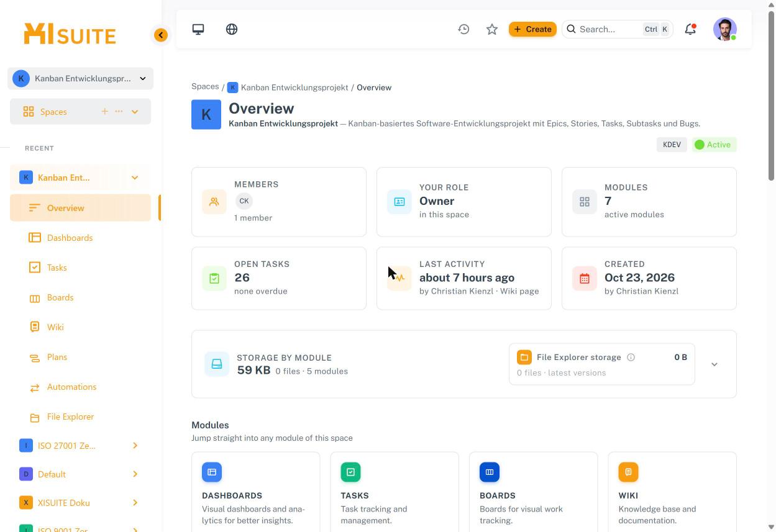
Task: Expand the Default space in sidebar
Action: [135, 474]
